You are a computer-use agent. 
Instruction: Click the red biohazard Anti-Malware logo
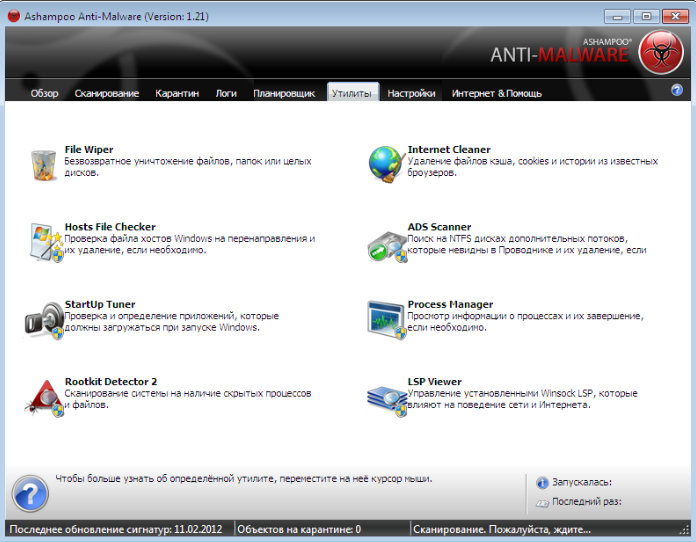tap(661, 52)
